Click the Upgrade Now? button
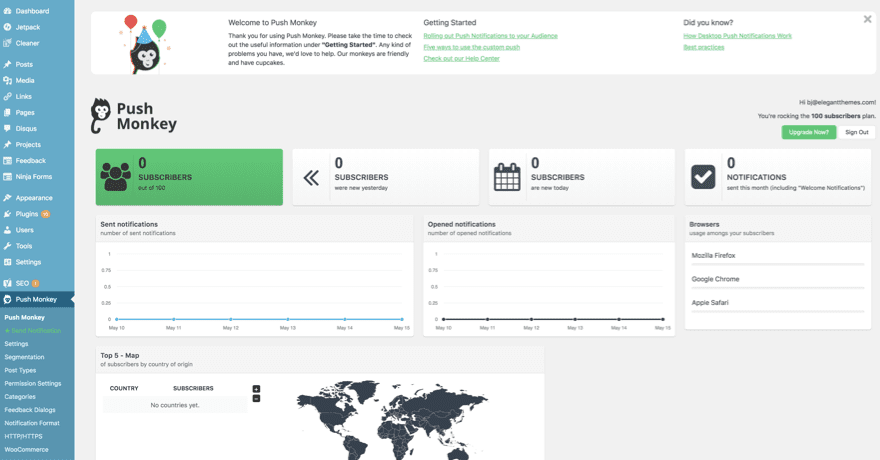 [808, 132]
